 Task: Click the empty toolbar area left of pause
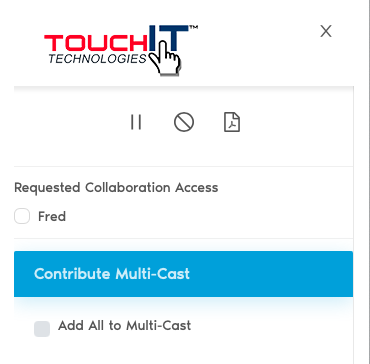click(x=70, y=122)
